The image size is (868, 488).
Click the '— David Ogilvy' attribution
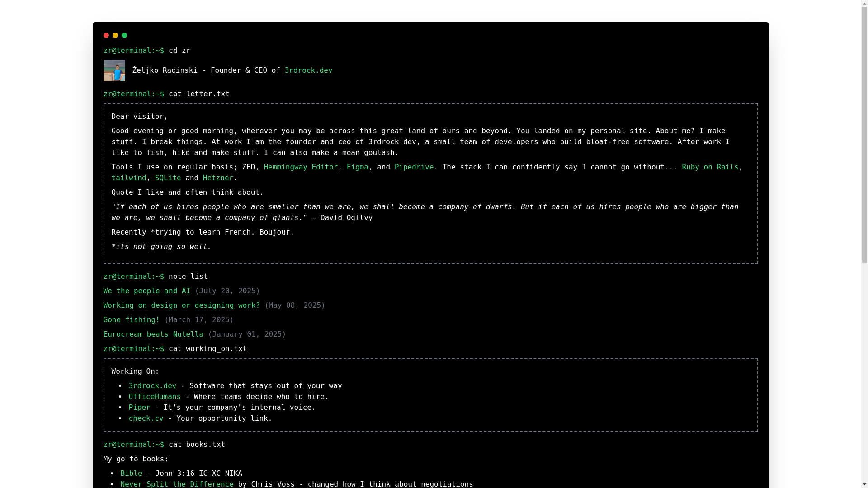(342, 218)
